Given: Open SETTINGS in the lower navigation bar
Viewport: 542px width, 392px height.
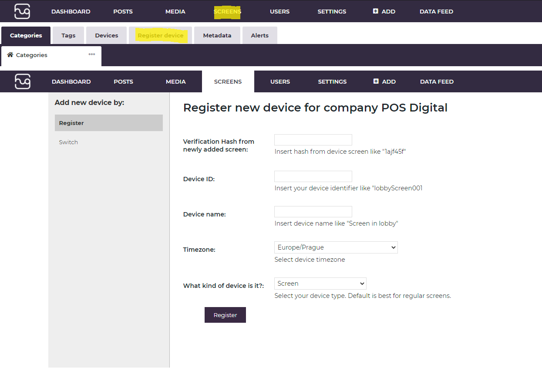Looking at the screenshot, I should pyautogui.click(x=333, y=81).
